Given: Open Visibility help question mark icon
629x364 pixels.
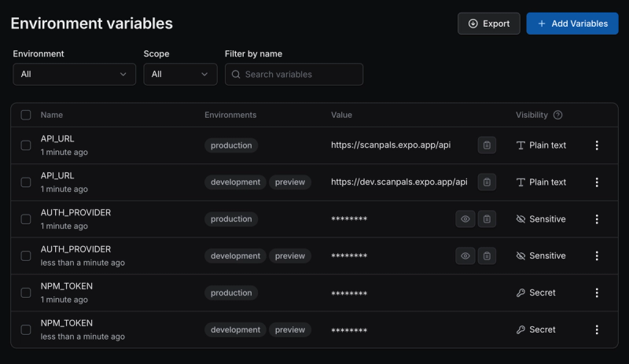Looking at the screenshot, I should (557, 116).
